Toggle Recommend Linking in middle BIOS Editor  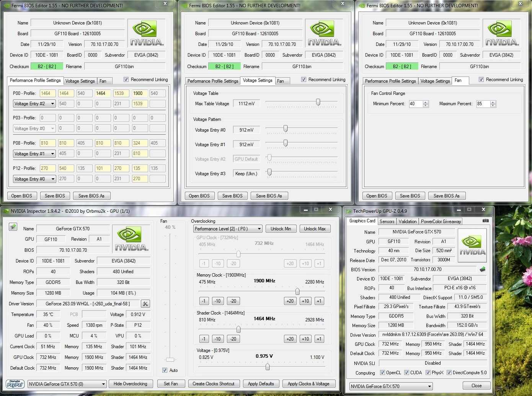[304, 80]
